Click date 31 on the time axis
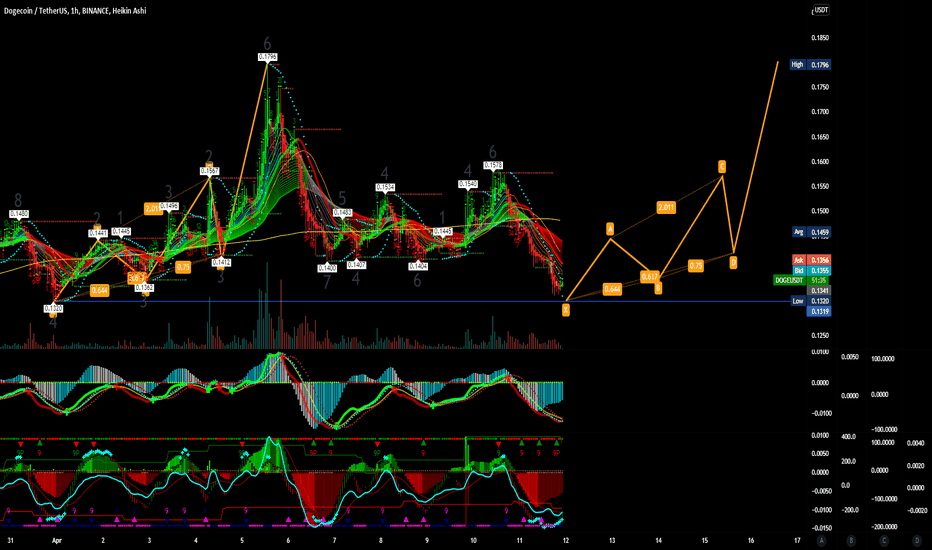The image size is (932, 550). tap(10, 540)
